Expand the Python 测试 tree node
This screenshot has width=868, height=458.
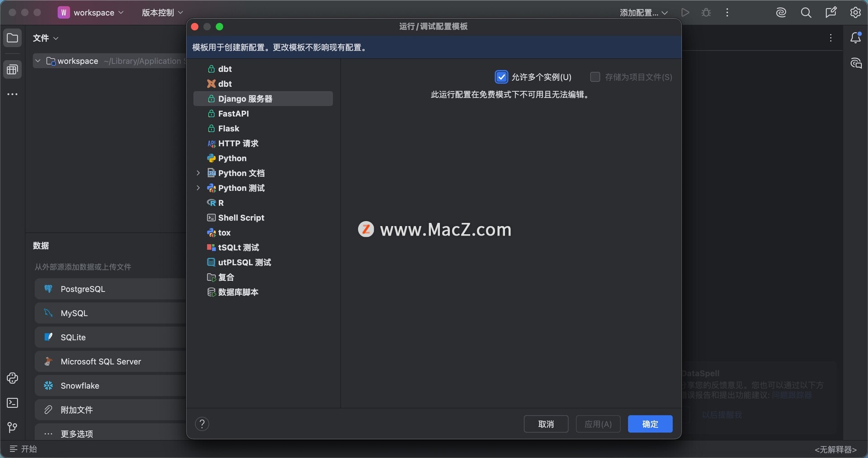click(x=198, y=188)
